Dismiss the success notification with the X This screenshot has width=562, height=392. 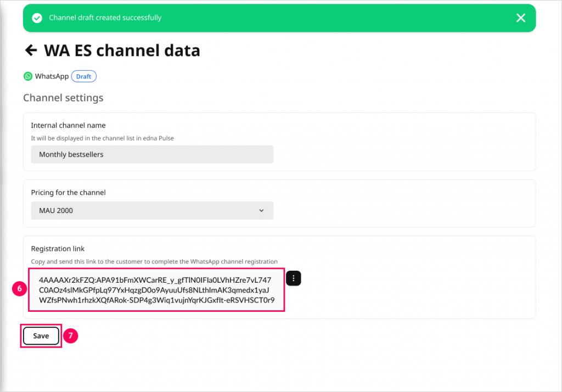coord(521,18)
